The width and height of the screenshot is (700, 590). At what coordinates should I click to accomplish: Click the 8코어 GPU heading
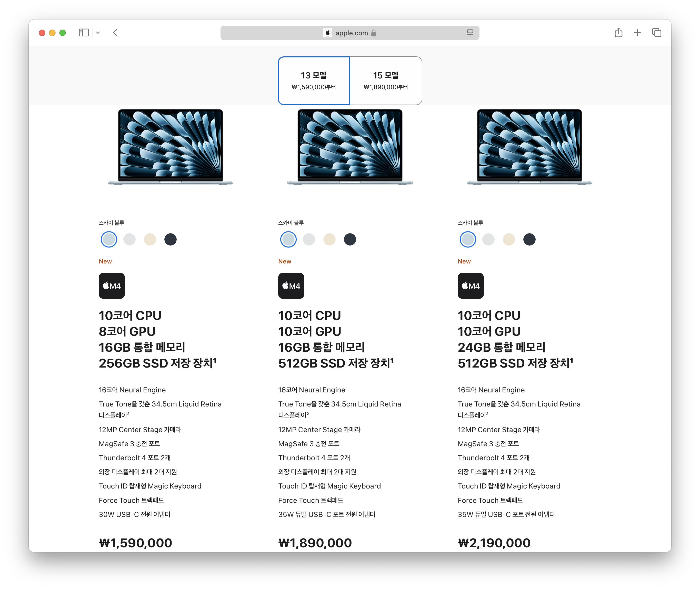[127, 331]
